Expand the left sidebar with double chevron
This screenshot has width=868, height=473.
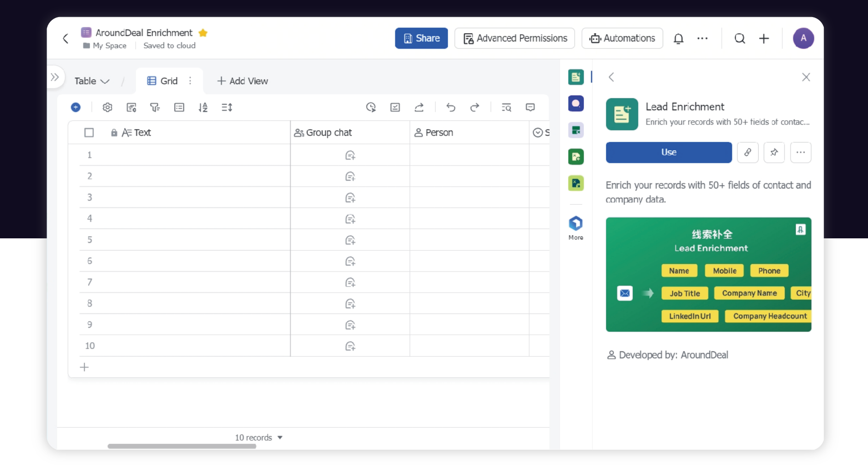coord(55,77)
